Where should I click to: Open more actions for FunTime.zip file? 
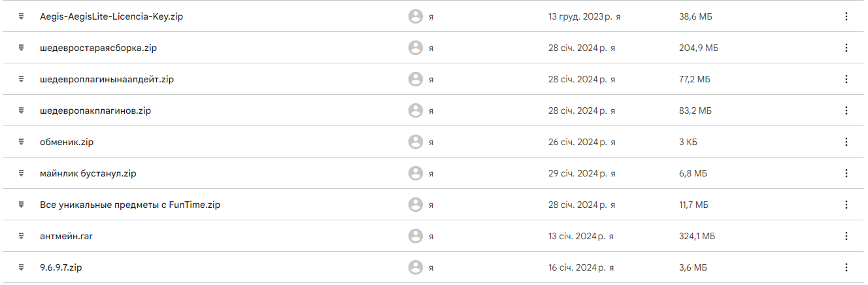[x=846, y=205]
